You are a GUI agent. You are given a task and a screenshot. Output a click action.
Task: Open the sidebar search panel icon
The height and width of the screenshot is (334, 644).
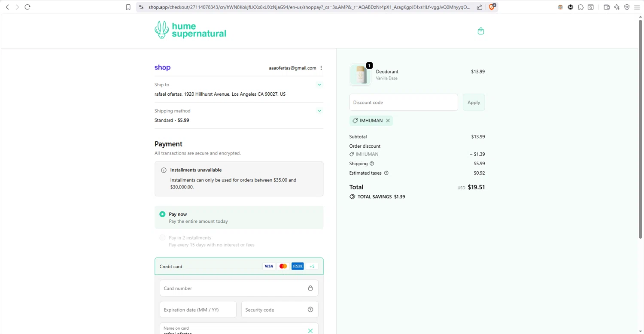point(591,7)
